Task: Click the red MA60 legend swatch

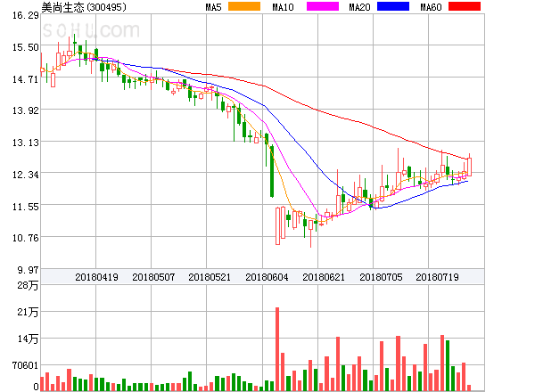Action: coord(465,6)
